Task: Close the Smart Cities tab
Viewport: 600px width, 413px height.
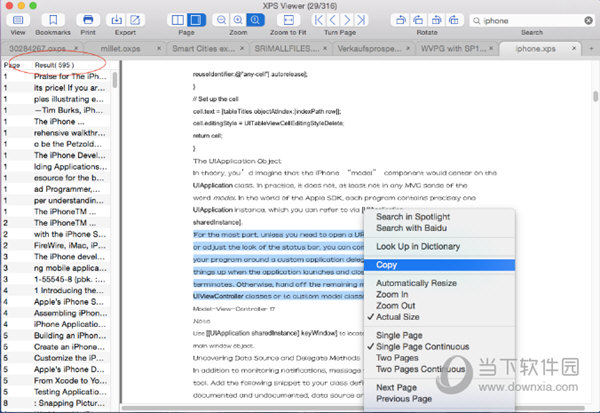Action: click(x=242, y=48)
